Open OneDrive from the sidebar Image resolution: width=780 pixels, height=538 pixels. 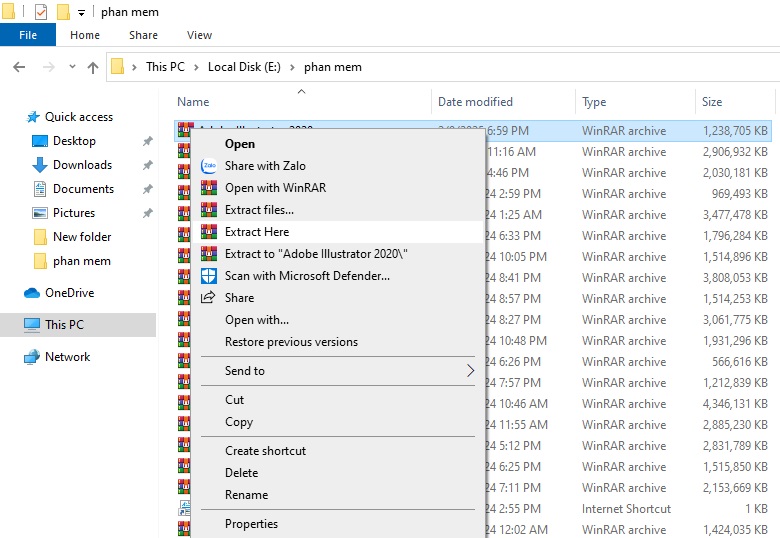tap(68, 293)
